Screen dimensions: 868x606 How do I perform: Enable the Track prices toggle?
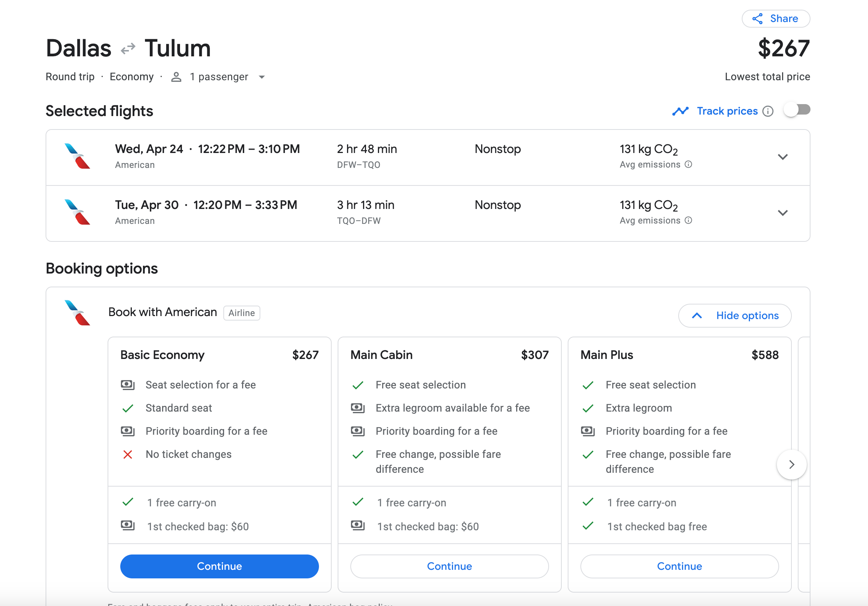point(797,110)
